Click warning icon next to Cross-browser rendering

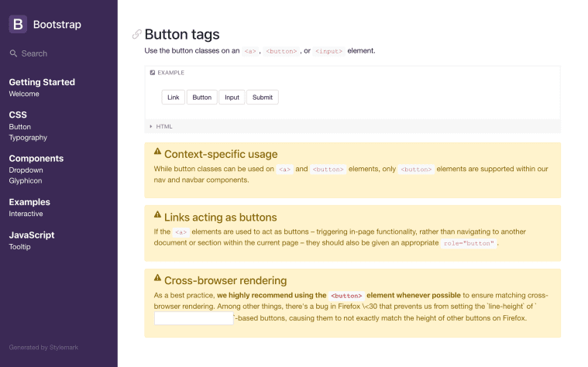(x=157, y=278)
